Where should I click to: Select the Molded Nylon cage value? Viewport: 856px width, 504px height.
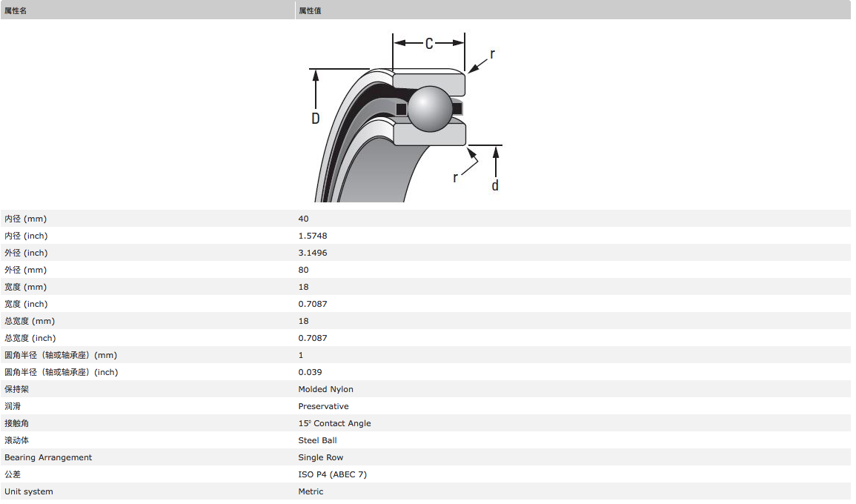(x=326, y=389)
